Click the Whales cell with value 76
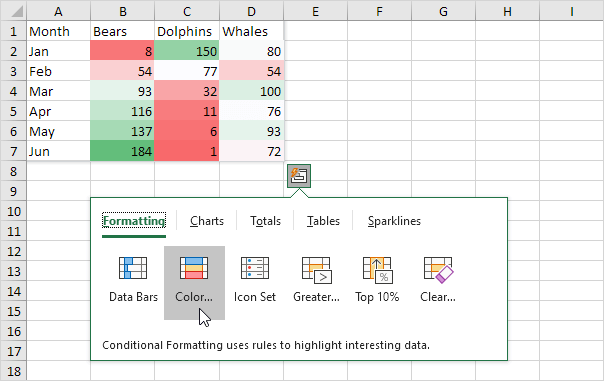604x381 pixels. pyautogui.click(x=252, y=111)
